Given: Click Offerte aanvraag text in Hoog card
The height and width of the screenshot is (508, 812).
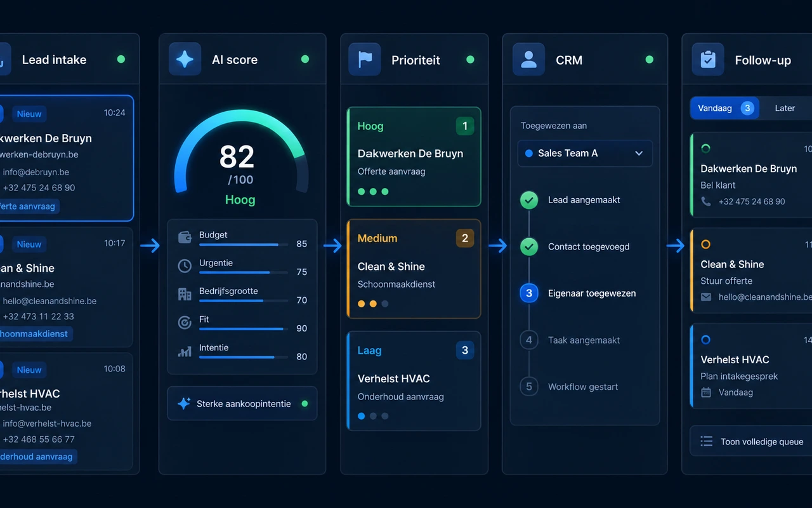Looking at the screenshot, I should tap(391, 171).
